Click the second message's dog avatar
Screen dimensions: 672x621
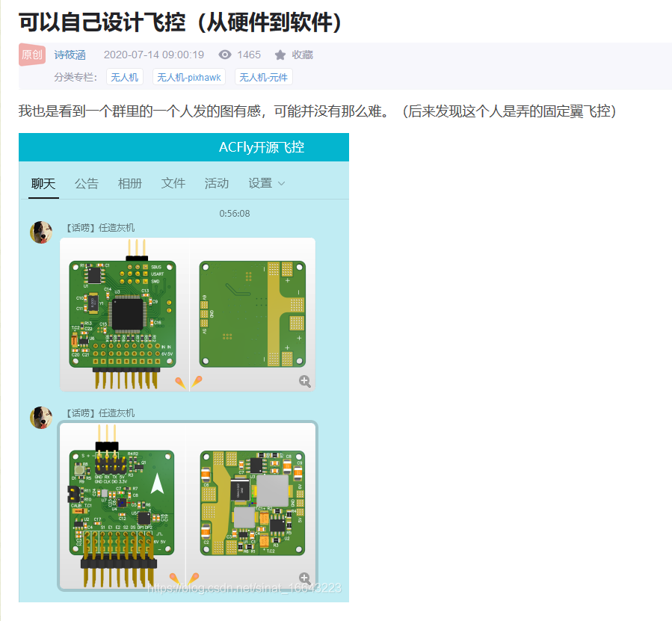pyautogui.click(x=41, y=418)
